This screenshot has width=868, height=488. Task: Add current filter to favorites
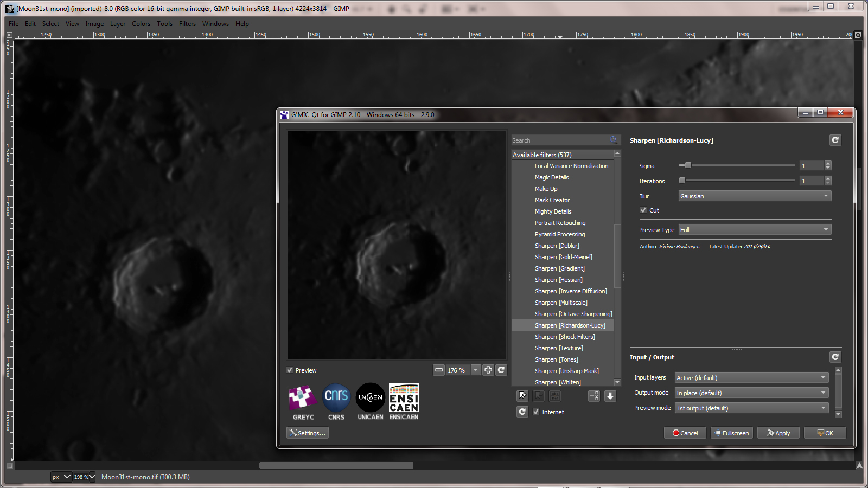(x=522, y=396)
